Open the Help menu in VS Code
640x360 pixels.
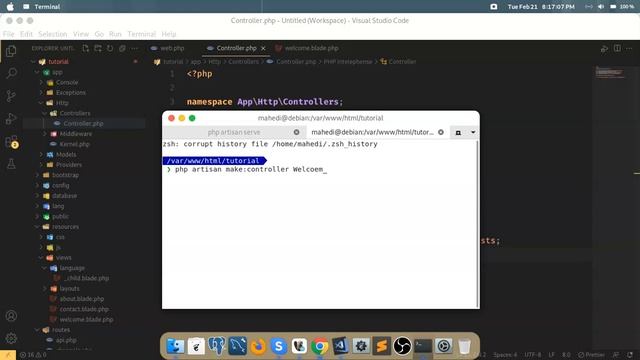169,34
